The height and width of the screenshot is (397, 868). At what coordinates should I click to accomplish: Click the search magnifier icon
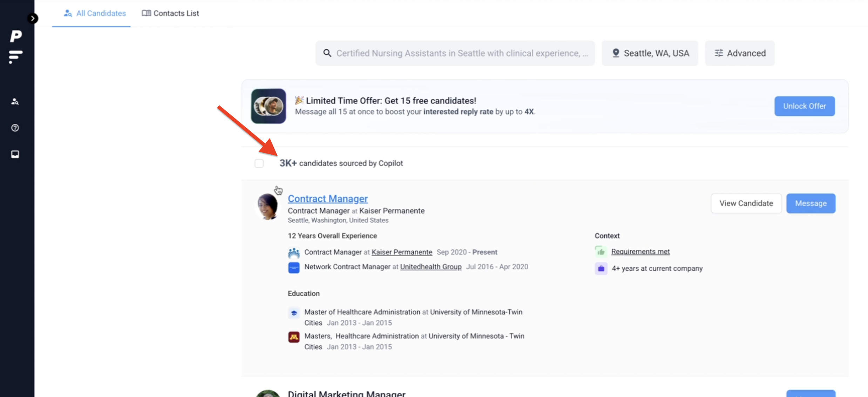point(327,53)
